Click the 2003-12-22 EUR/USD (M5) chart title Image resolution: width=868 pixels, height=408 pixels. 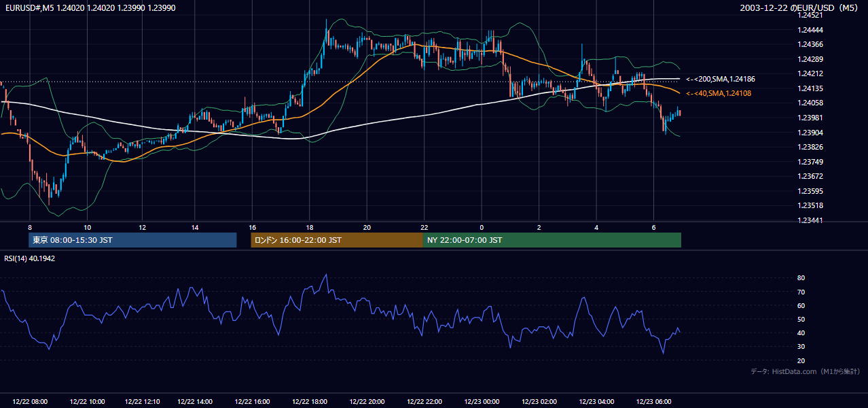coord(800,8)
